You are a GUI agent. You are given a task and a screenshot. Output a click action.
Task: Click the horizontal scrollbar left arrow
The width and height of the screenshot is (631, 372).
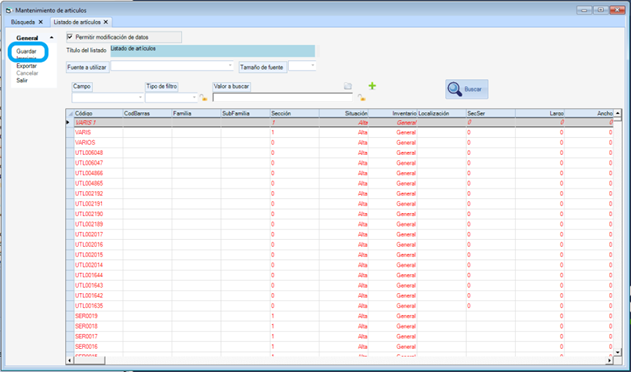(x=70, y=360)
